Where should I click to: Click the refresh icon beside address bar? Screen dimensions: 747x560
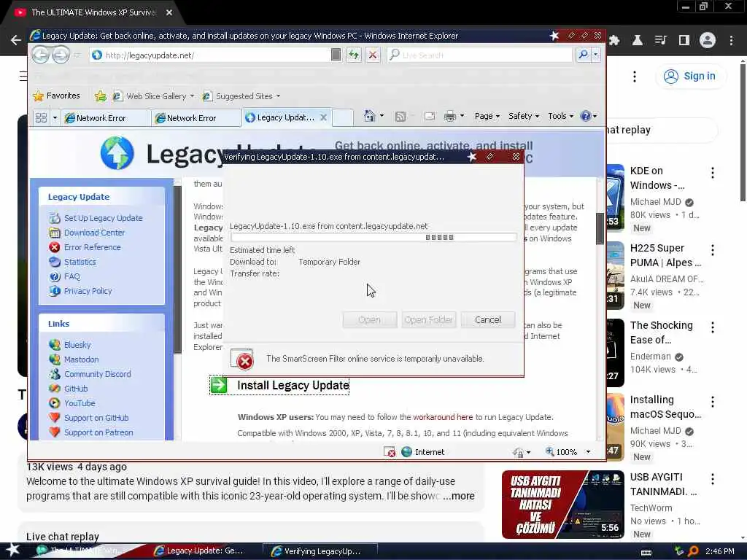coord(354,55)
